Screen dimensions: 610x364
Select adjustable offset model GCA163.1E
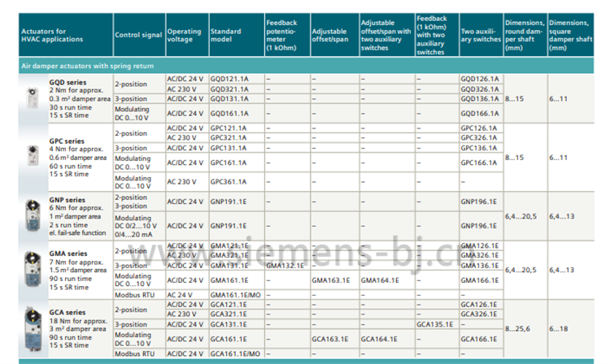[330, 339]
